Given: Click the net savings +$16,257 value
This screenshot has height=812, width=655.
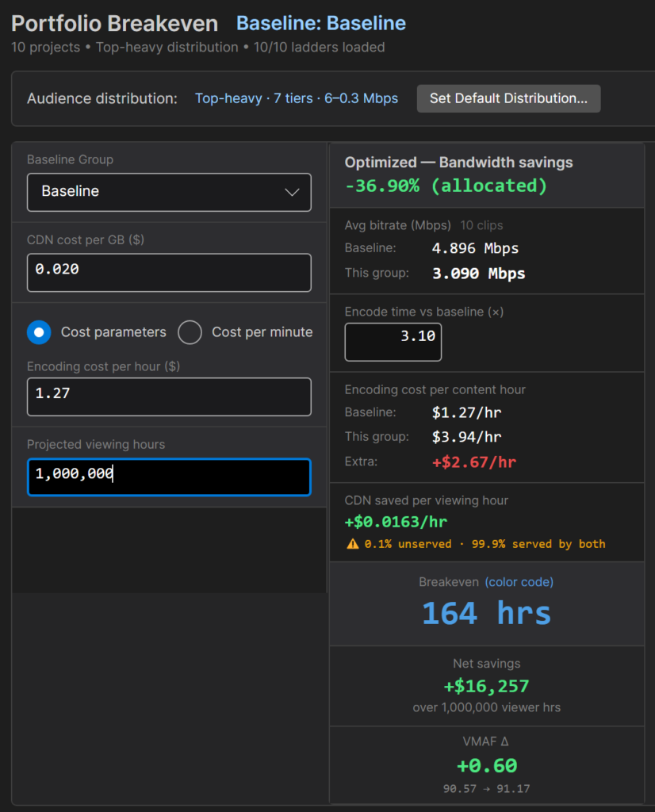Looking at the screenshot, I should click(487, 686).
